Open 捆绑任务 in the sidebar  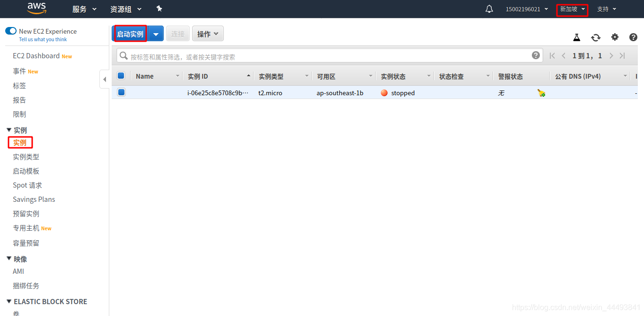26,286
